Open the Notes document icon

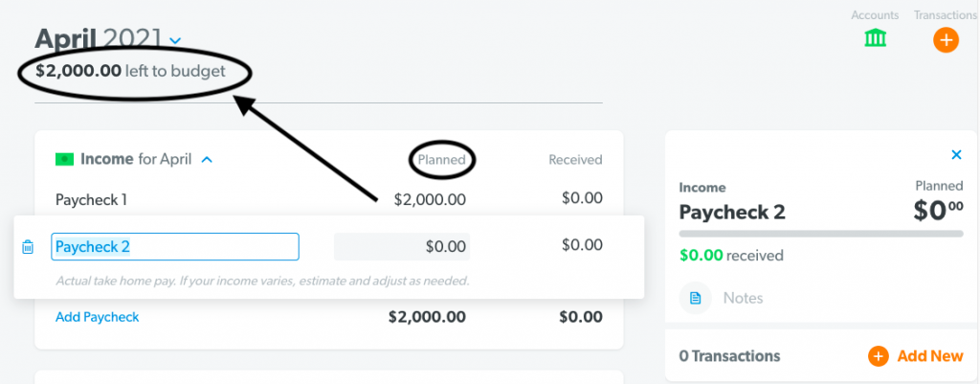pos(695,298)
